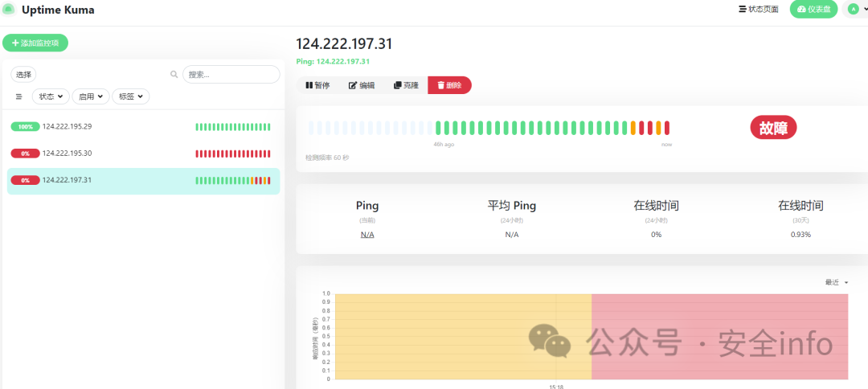Image resolution: width=868 pixels, height=389 pixels.
Task: Expand the 状态 filter dropdown
Action: click(51, 96)
